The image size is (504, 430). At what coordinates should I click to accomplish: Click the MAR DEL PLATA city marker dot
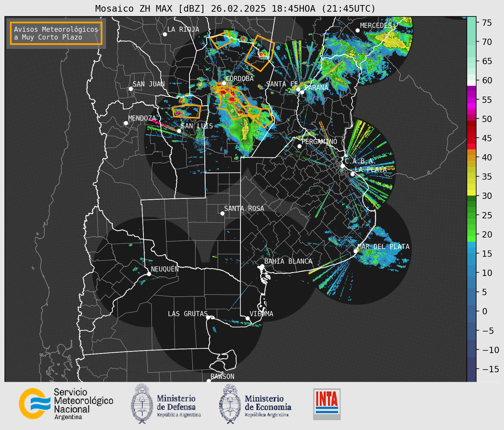(x=356, y=251)
